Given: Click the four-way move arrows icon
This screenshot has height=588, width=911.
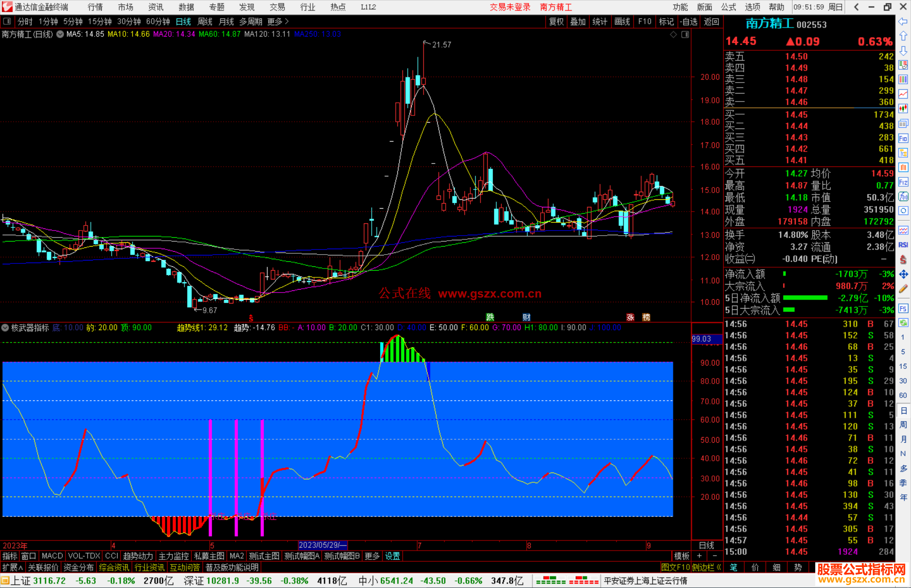Looking at the screenshot, I should (903, 274).
